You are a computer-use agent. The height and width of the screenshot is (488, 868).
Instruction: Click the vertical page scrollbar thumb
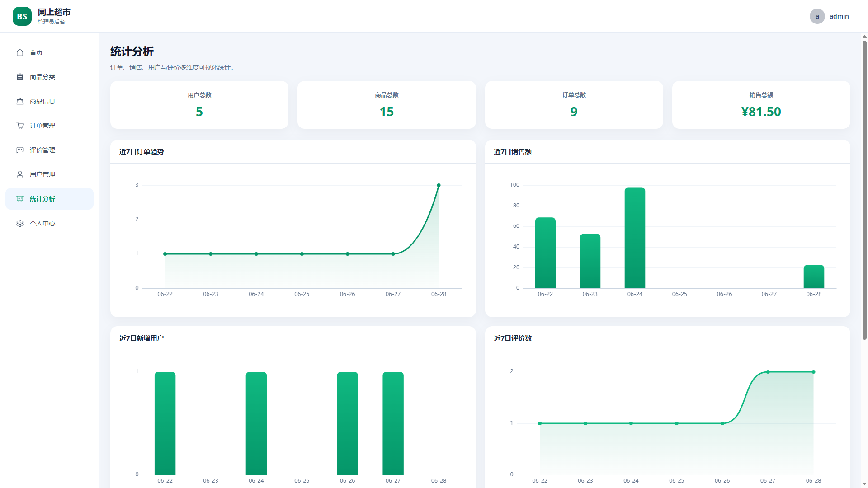864,190
